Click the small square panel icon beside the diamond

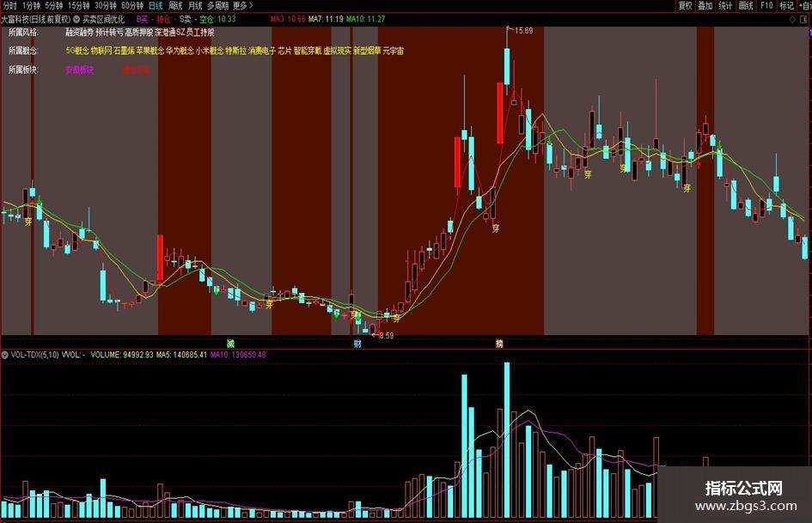804,19
